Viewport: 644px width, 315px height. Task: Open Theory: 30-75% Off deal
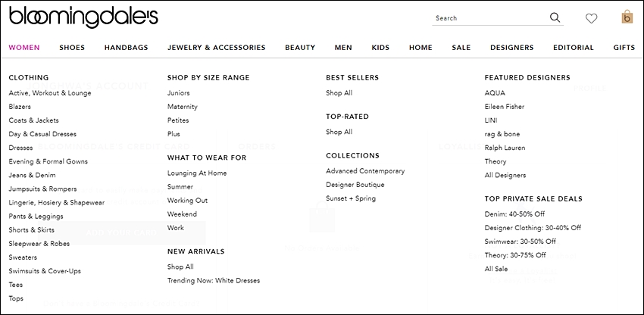515,255
